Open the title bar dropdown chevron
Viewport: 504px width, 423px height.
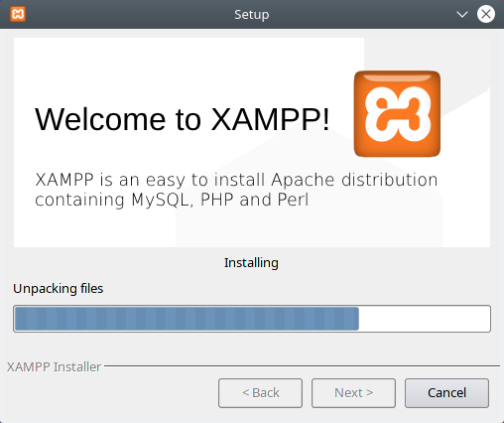(x=462, y=14)
